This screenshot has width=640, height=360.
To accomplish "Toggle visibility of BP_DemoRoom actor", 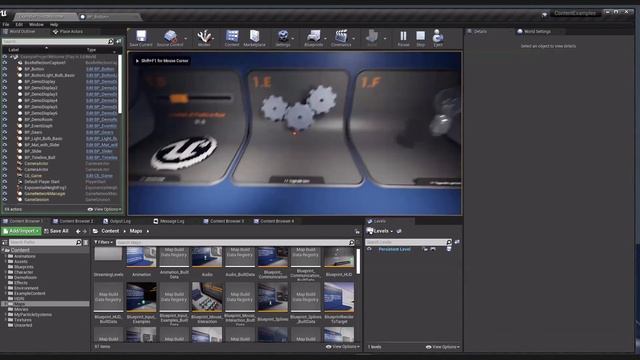I will coord(4,120).
